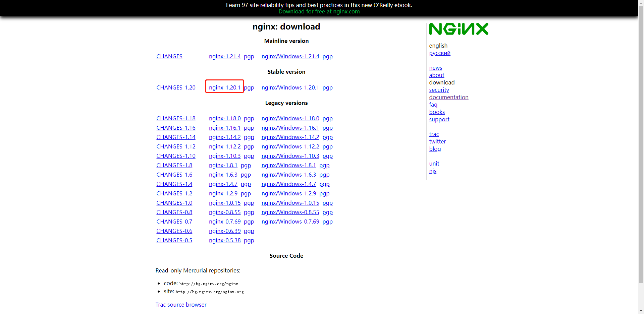
Task: Download legacy nginx-1.18.0 source
Action: pos(224,118)
